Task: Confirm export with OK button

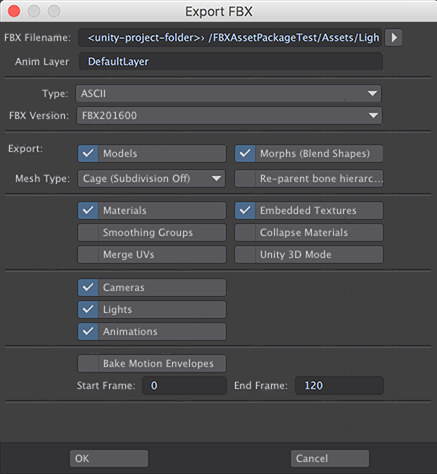Action: (109, 458)
